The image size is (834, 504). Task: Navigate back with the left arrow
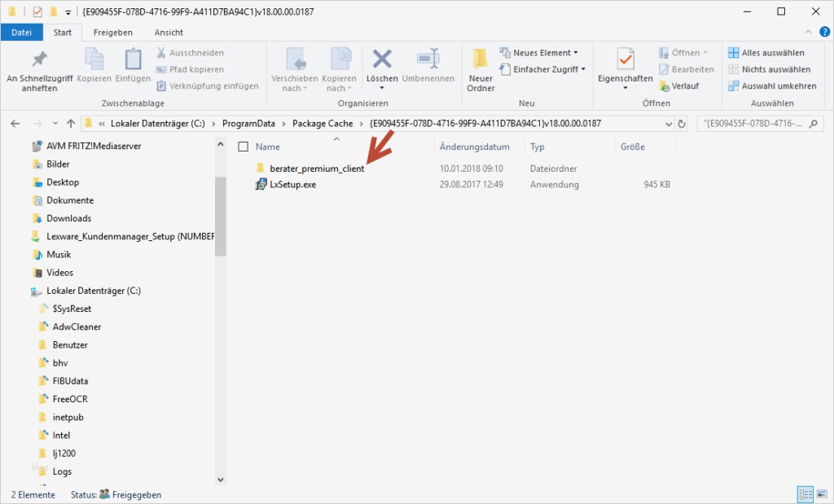[15, 124]
